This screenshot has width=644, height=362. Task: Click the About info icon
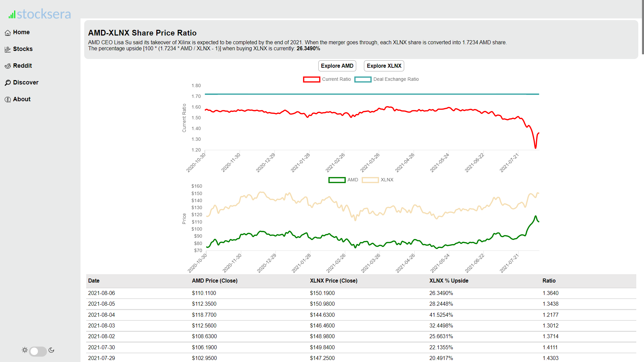pos(8,100)
